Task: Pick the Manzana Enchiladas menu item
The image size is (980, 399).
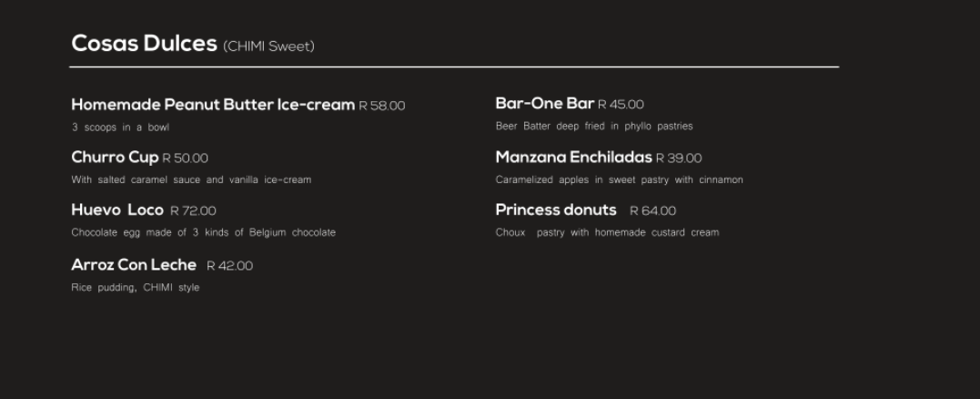Action: (573, 158)
